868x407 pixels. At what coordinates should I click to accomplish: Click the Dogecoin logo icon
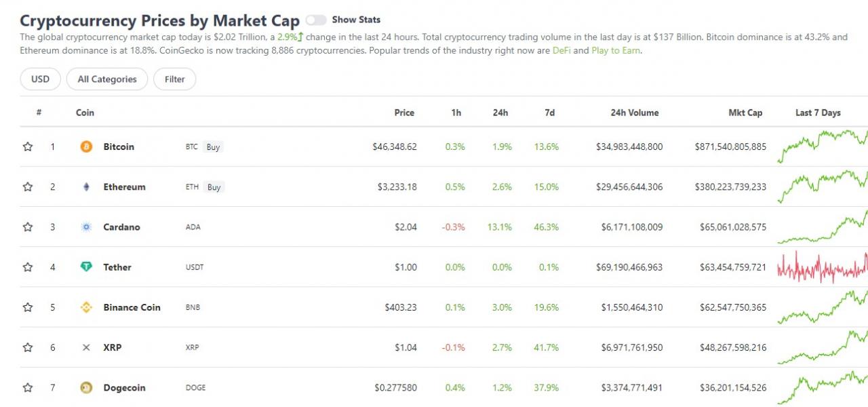coord(86,388)
